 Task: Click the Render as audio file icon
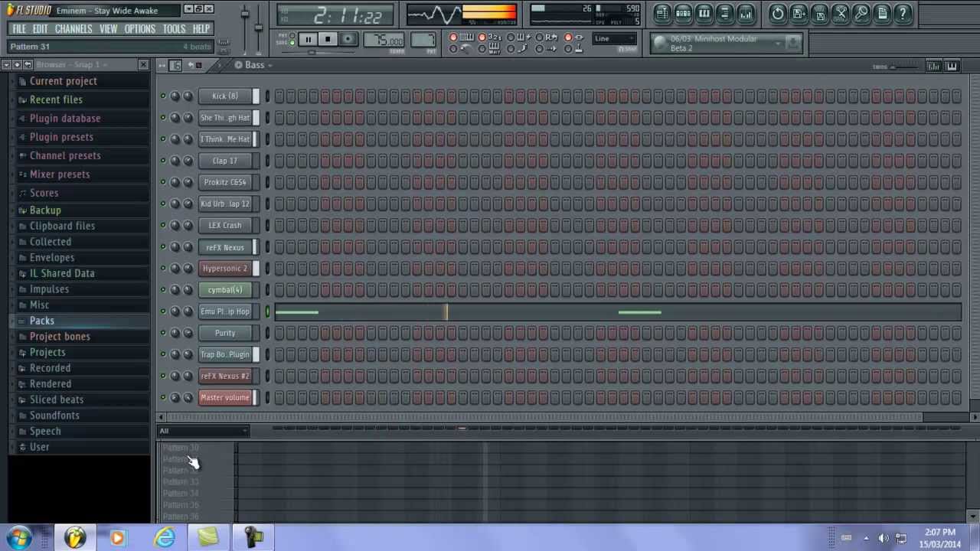coord(819,13)
